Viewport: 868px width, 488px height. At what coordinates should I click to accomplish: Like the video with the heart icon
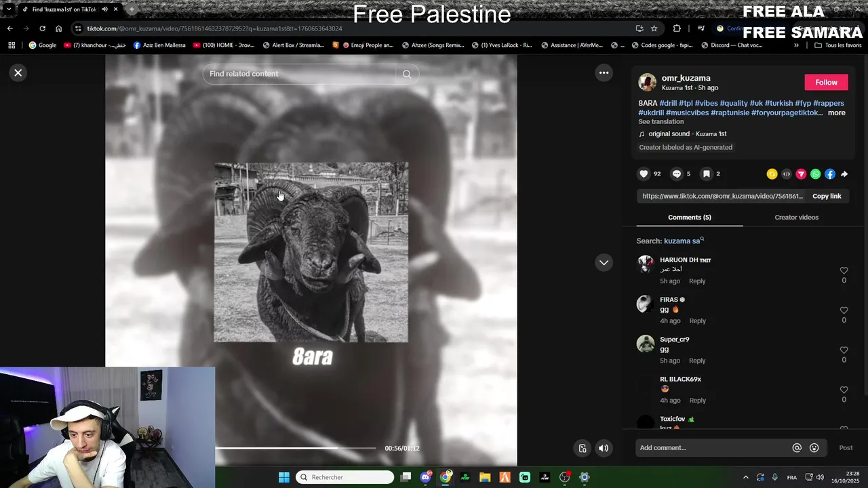644,174
